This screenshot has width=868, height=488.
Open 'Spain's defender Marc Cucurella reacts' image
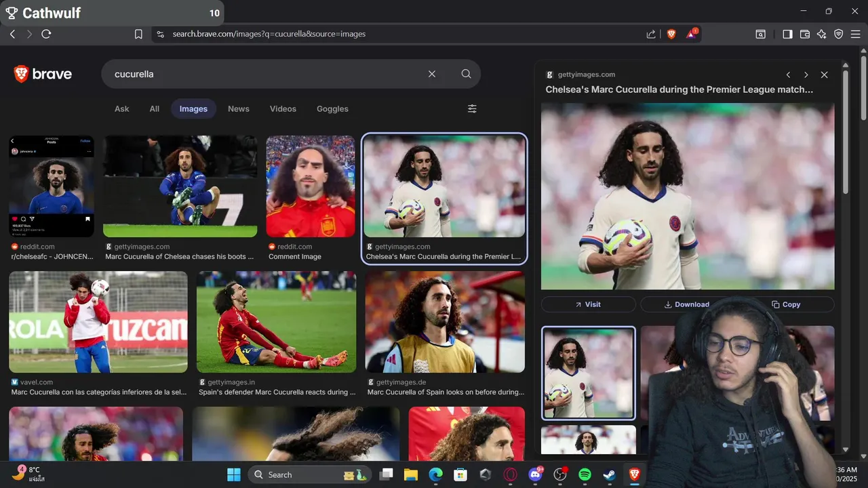coord(276,322)
